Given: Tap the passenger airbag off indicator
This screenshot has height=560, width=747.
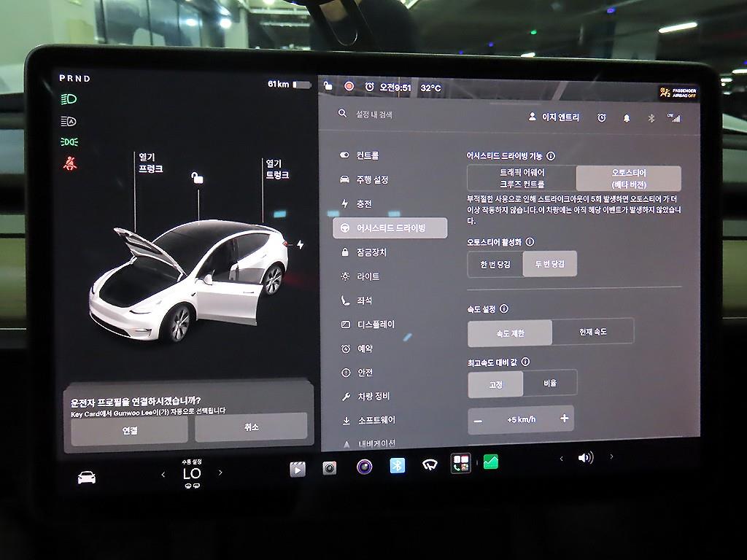Looking at the screenshot, I should click(x=678, y=93).
